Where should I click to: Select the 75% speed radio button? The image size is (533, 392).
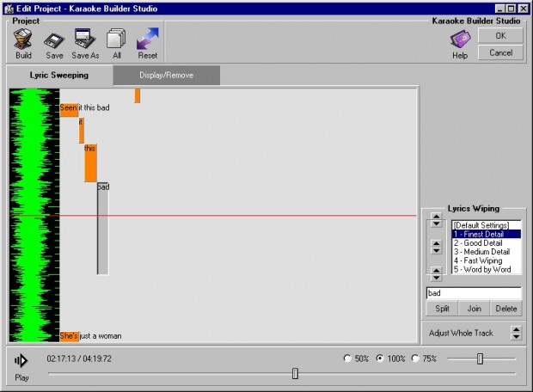click(415, 358)
